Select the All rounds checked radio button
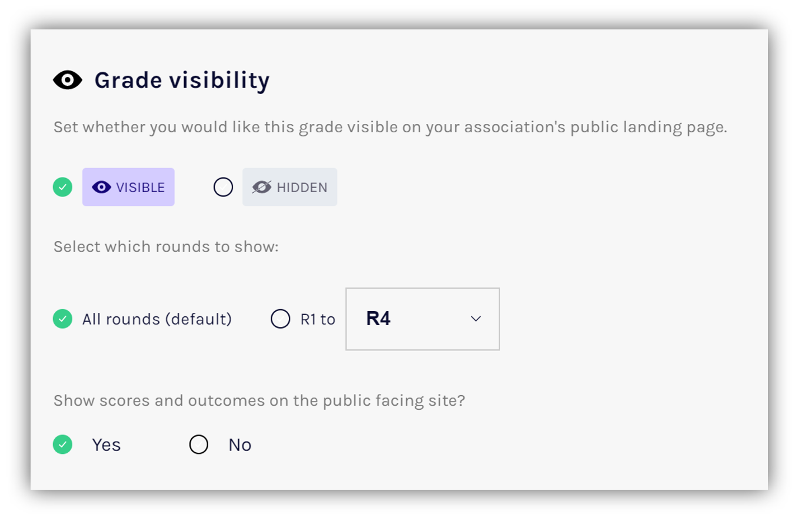 (x=62, y=319)
